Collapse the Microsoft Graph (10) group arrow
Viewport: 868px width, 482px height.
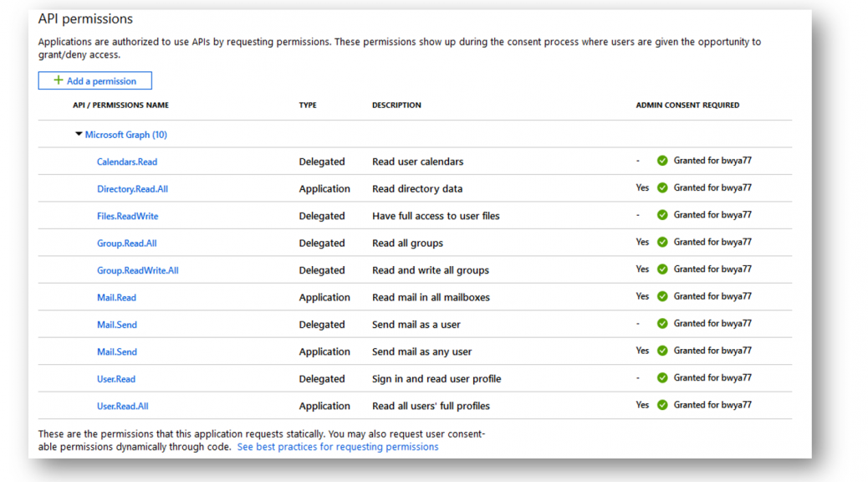coord(79,134)
